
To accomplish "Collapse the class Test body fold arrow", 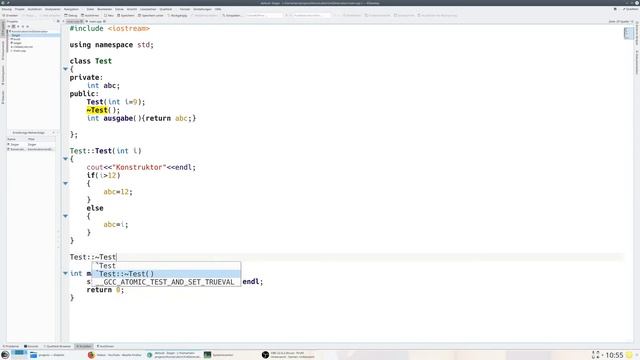I will [65, 69].
